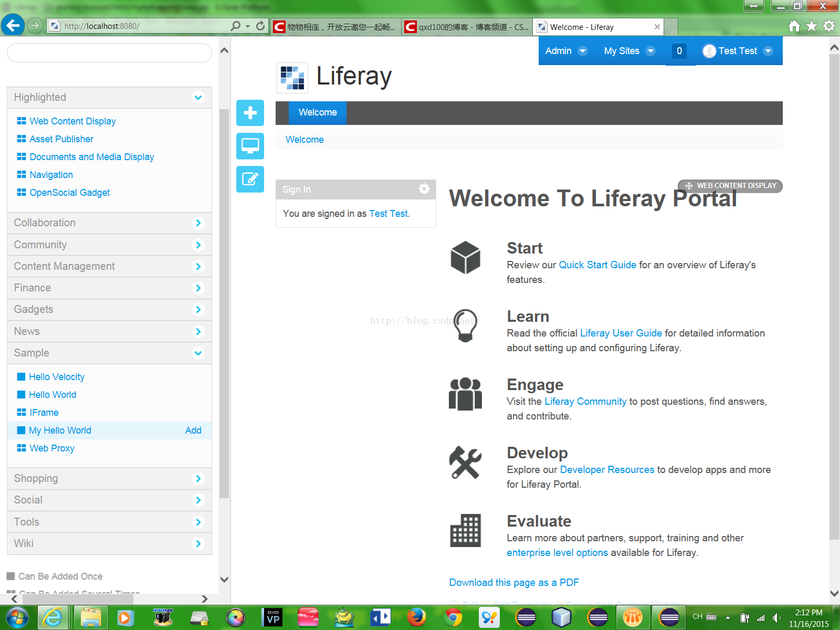Open File Explorer from the taskbar

click(x=91, y=617)
